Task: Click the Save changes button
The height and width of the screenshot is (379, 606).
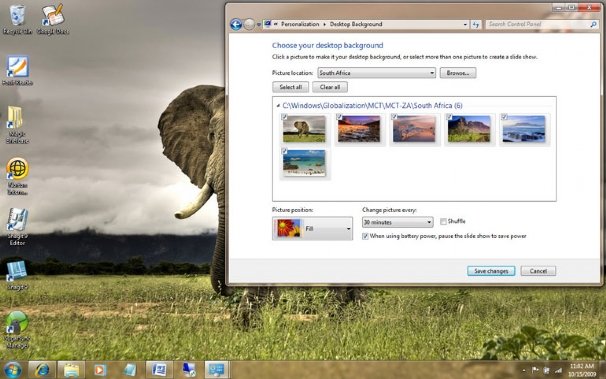Action: click(491, 271)
